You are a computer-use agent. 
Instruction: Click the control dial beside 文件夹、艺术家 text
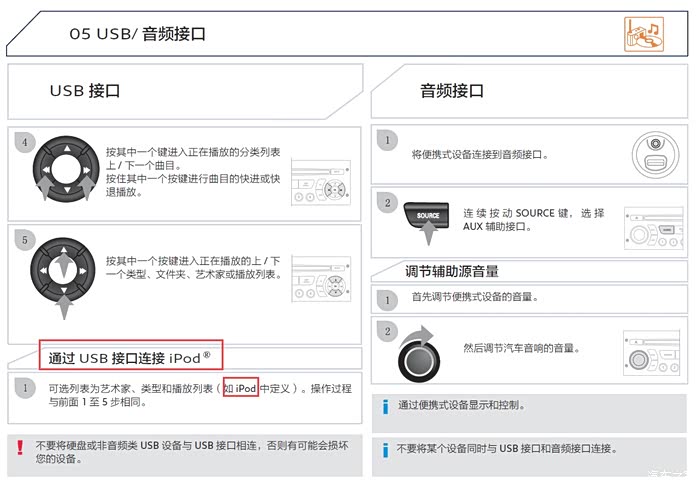pyautogui.click(x=63, y=271)
